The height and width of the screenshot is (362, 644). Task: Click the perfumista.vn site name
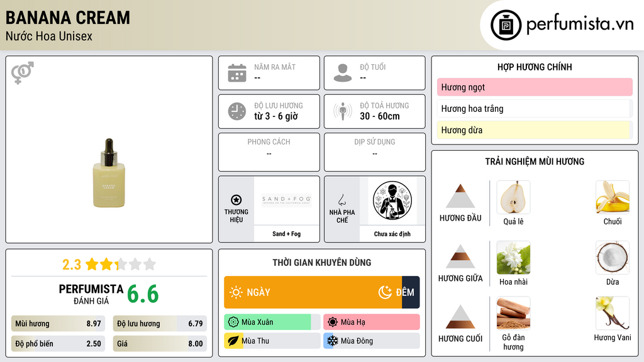click(580, 25)
